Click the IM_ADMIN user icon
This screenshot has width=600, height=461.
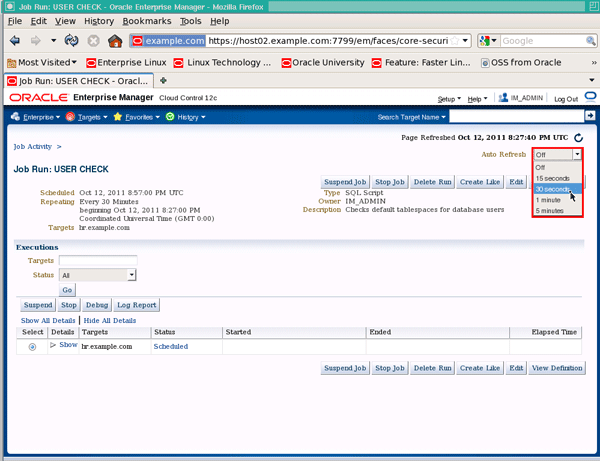pyautogui.click(x=503, y=98)
